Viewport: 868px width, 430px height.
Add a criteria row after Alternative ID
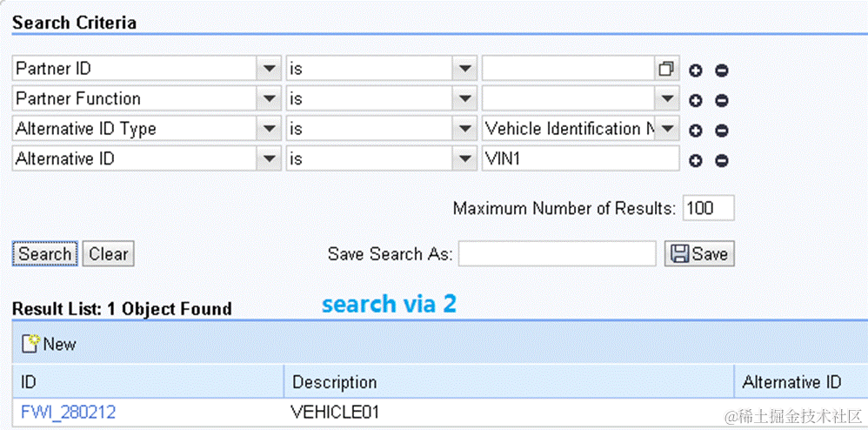tap(695, 161)
